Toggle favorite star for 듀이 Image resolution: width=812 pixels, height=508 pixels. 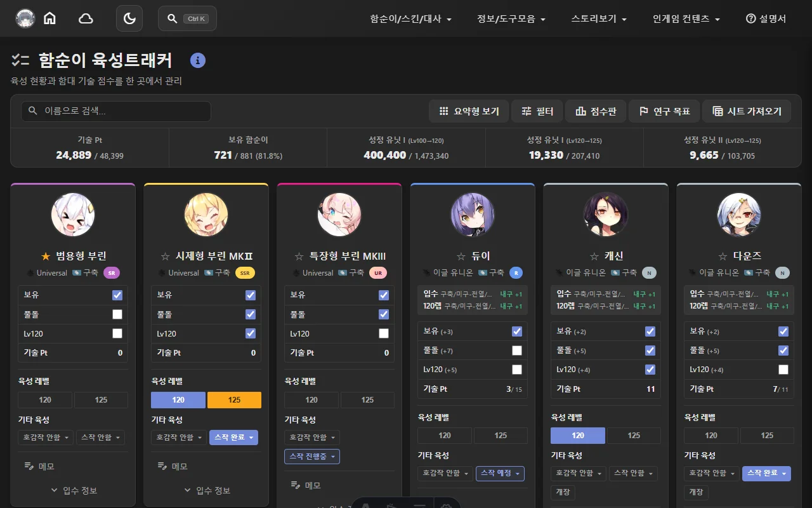tap(461, 256)
